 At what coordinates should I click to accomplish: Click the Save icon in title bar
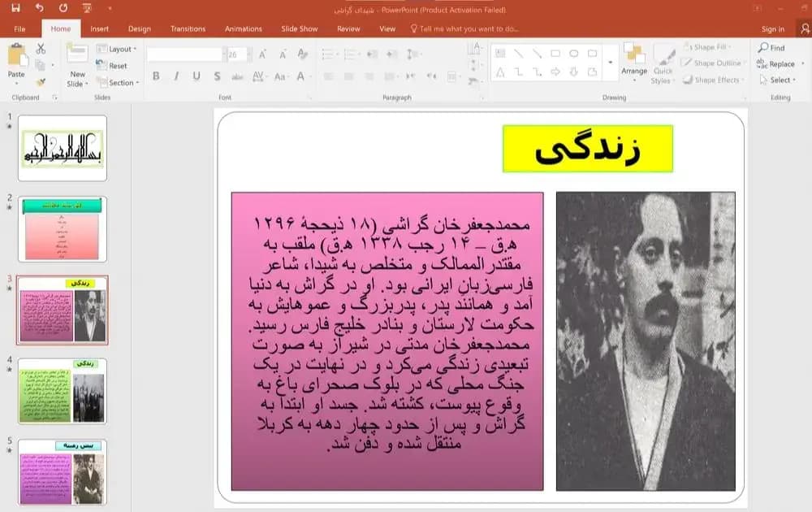[x=15, y=8]
